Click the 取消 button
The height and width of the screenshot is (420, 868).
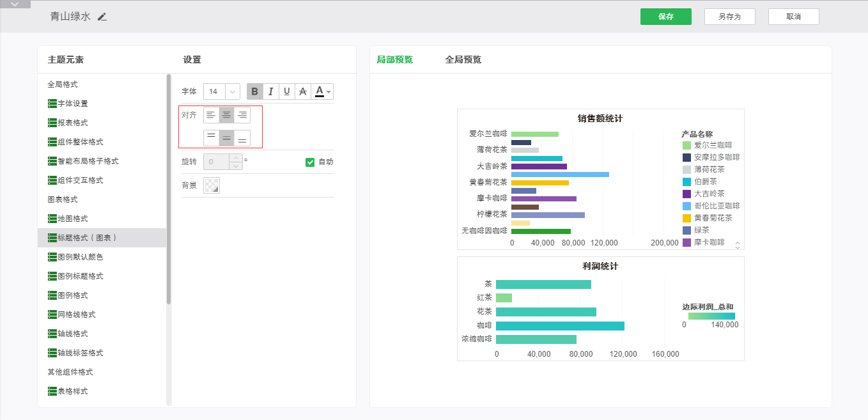point(793,17)
